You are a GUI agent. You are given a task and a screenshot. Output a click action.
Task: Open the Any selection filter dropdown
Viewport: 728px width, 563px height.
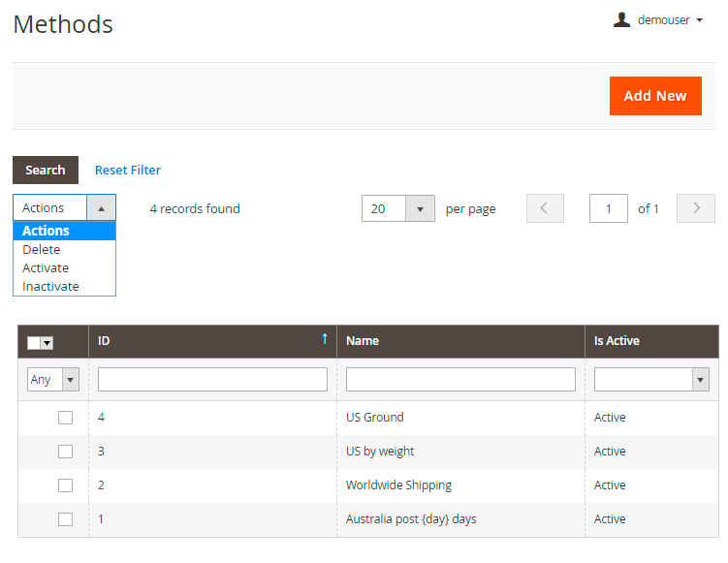70,380
